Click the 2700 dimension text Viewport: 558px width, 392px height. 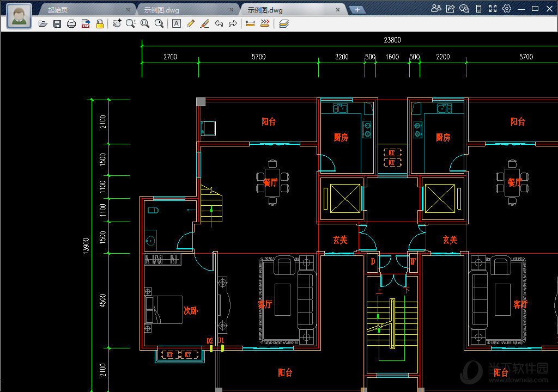170,57
